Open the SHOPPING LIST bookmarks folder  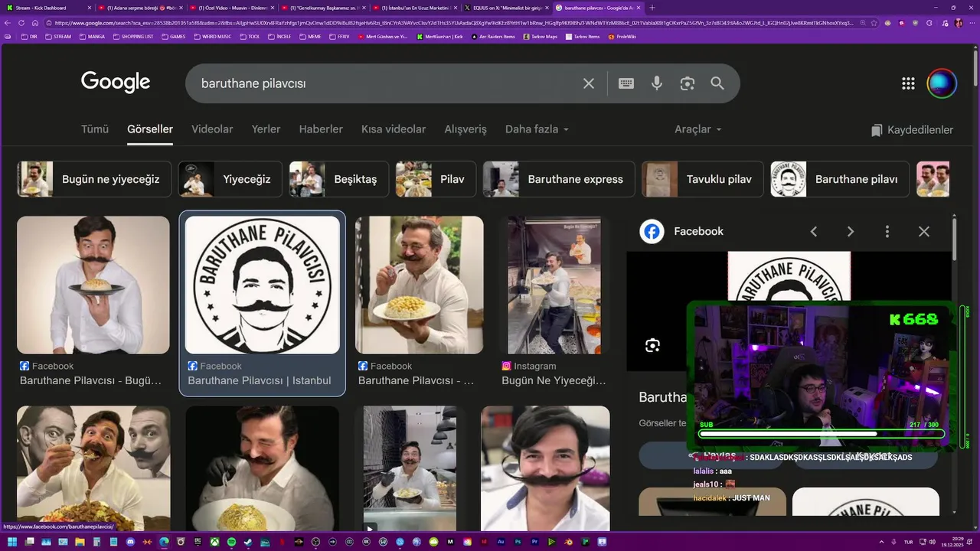(133, 36)
